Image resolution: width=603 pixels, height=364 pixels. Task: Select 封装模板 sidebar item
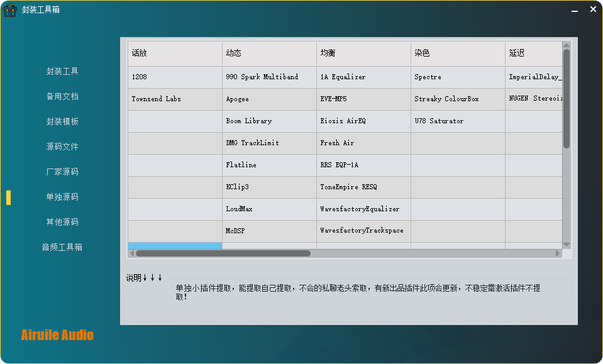(x=62, y=121)
